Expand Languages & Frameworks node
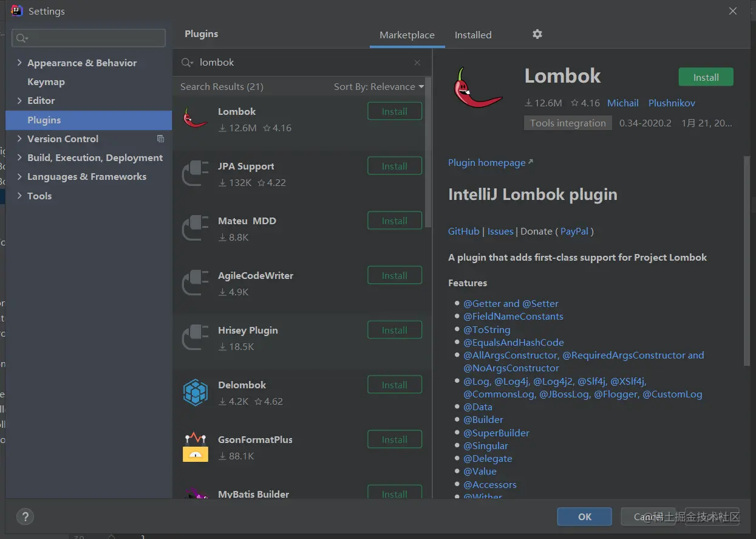Screen dimensions: 756x539 point(19,176)
